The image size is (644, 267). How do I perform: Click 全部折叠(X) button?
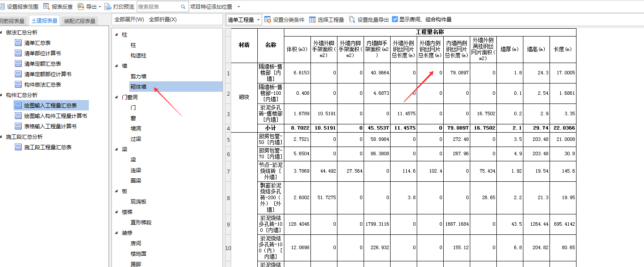(163, 20)
